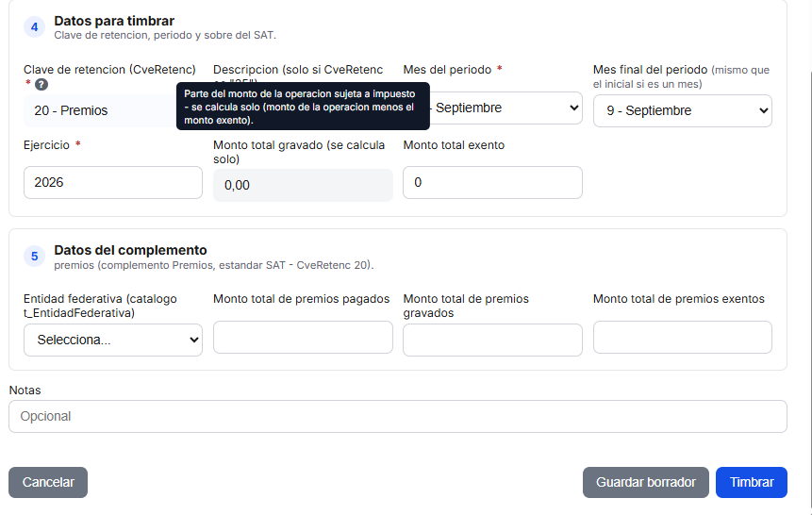Click the Monto total de premios pagados field

(x=303, y=338)
